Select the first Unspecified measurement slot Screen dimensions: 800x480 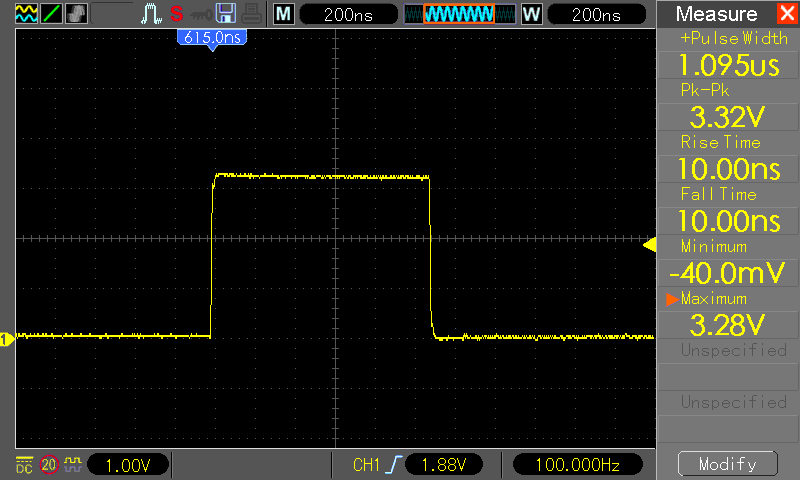tap(734, 350)
